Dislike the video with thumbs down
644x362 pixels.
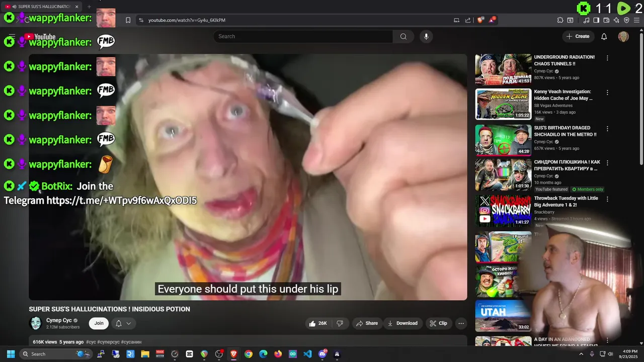(340, 323)
